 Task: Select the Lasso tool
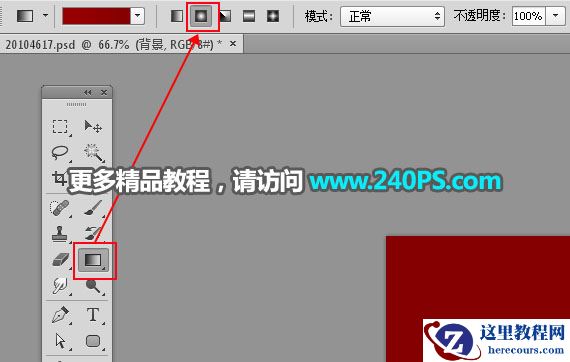pyautogui.click(x=60, y=152)
